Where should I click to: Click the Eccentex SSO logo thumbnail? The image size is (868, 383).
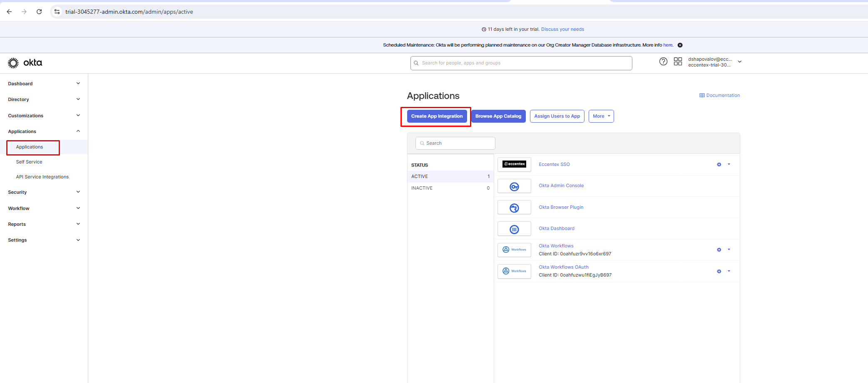click(x=514, y=164)
